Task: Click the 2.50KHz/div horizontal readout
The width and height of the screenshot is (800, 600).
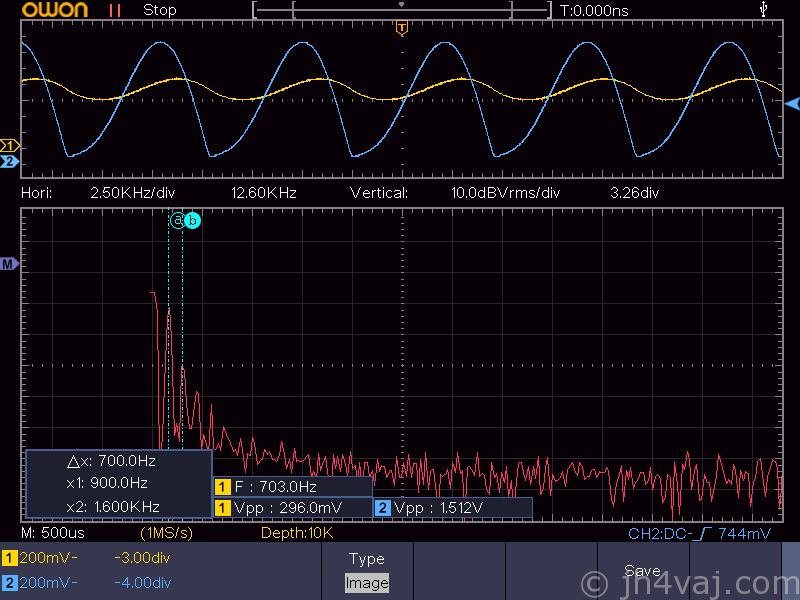Action: (133, 192)
